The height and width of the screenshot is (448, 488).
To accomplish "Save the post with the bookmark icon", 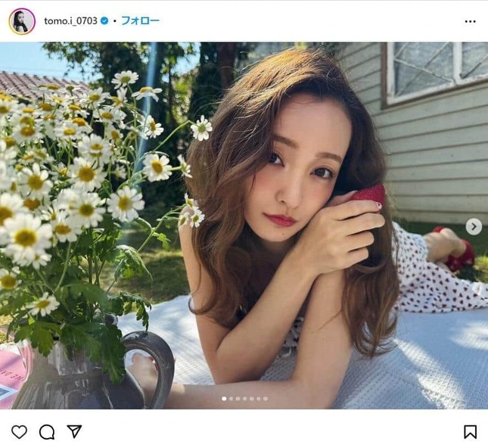I will pyautogui.click(x=470, y=432).
